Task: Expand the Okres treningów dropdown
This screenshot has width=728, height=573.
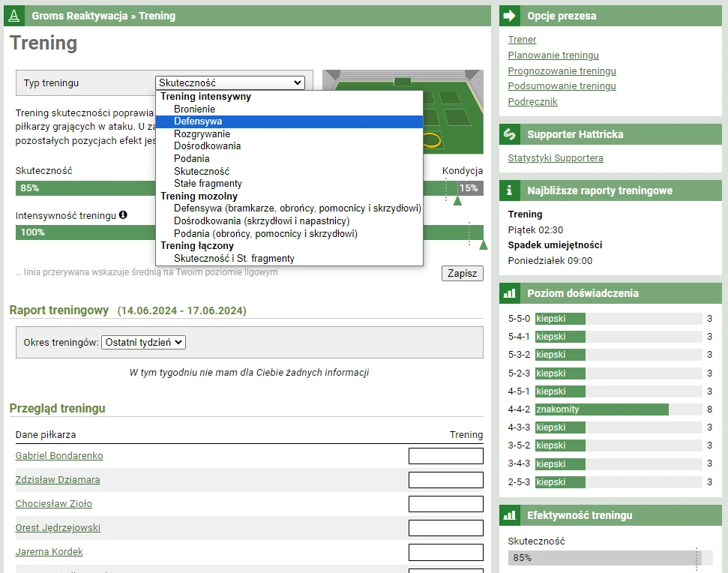Action: [x=143, y=342]
